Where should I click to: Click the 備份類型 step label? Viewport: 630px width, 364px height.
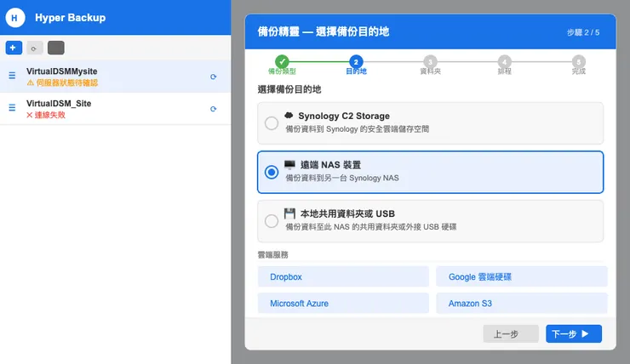(x=282, y=71)
